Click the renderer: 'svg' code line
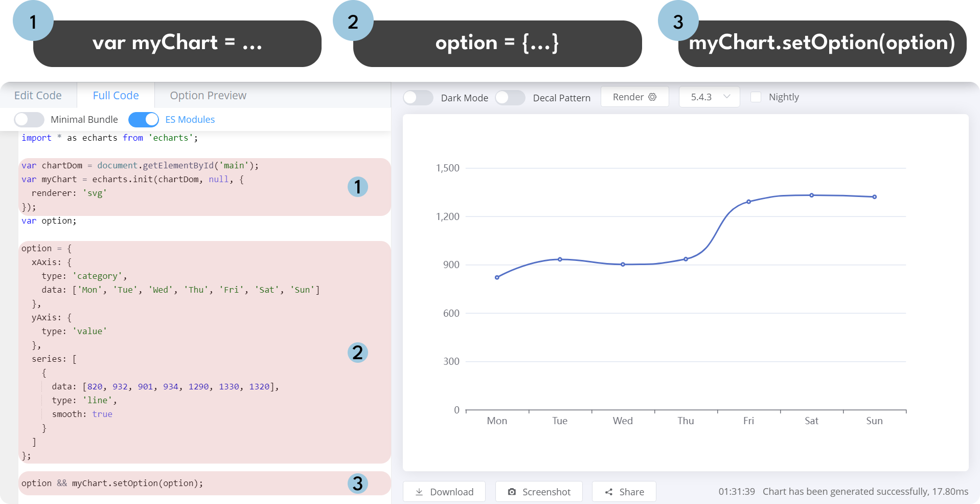 tap(69, 193)
